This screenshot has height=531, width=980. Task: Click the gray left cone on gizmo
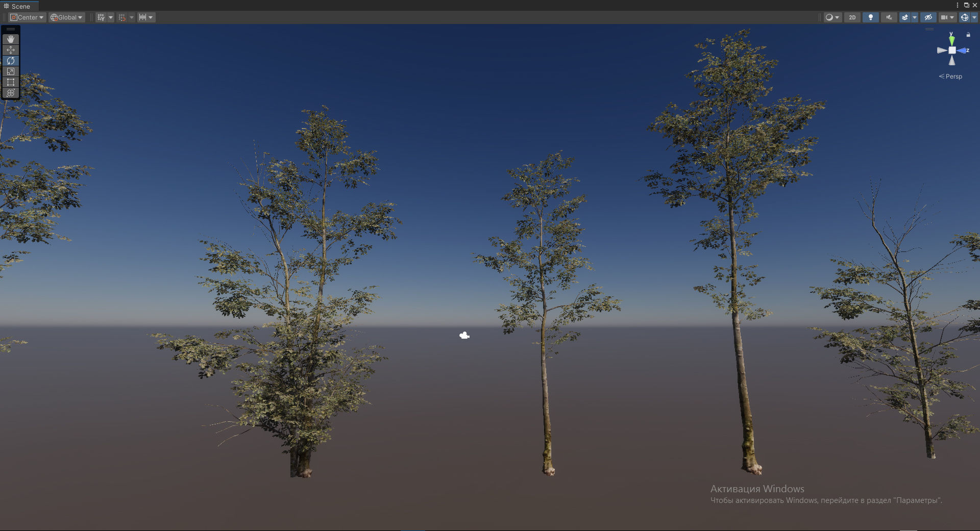tap(942, 50)
